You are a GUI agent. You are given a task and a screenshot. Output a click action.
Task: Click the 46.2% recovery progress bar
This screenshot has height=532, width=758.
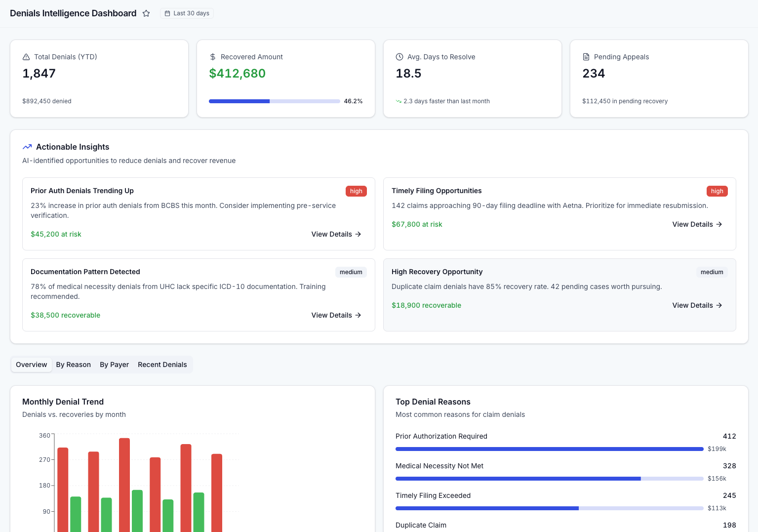pos(274,101)
